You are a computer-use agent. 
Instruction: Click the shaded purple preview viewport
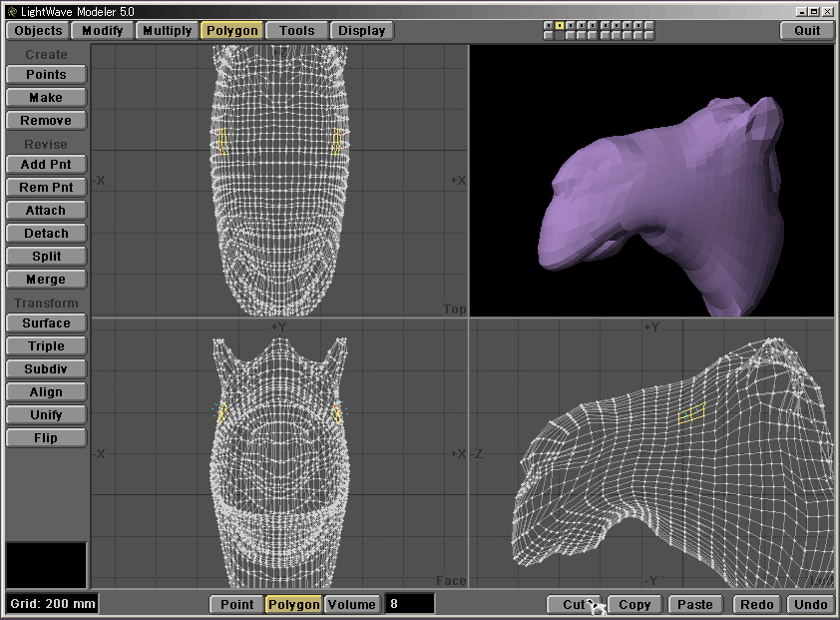tap(650, 181)
